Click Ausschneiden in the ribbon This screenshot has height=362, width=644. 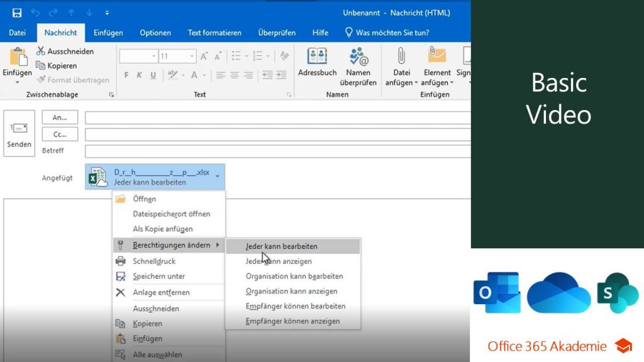click(x=65, y=52)
